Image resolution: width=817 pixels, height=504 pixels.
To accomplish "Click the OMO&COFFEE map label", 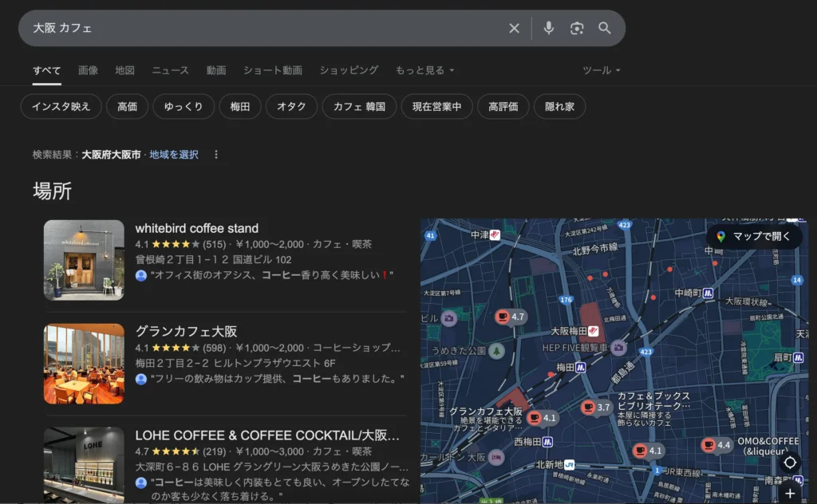I will (768, 447).
